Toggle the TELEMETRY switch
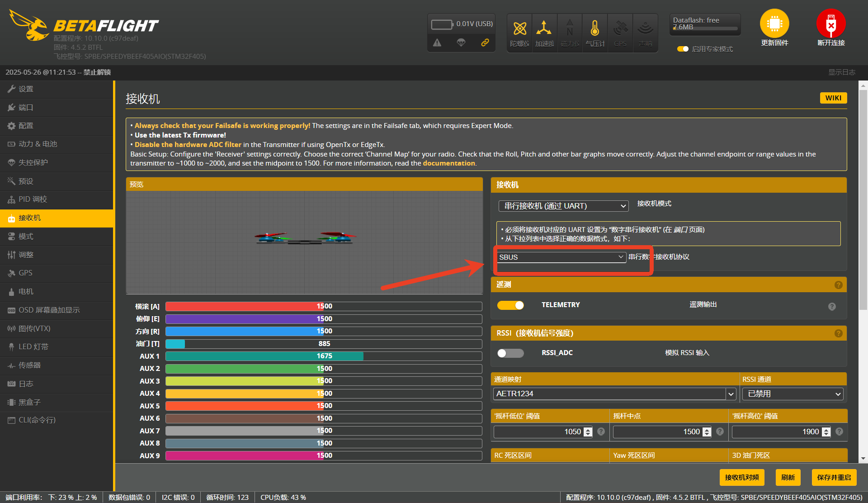868x503 pixels. [510, 305]
